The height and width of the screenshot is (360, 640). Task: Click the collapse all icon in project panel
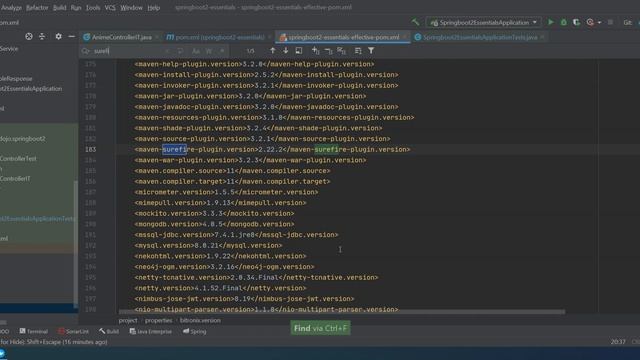[x=42, y=36]
